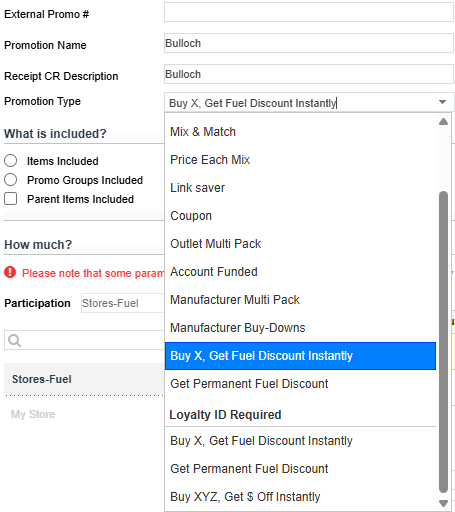Click the dropdown list scroll-up arrow
Screen dimensions: 455x512
443,122
